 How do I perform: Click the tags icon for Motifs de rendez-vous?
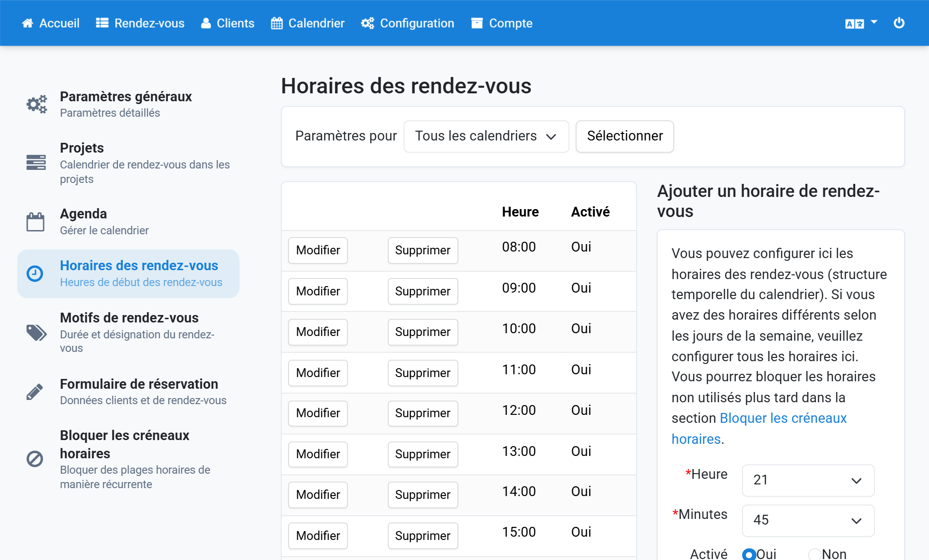pyautogui.click(x=36, y=333)
